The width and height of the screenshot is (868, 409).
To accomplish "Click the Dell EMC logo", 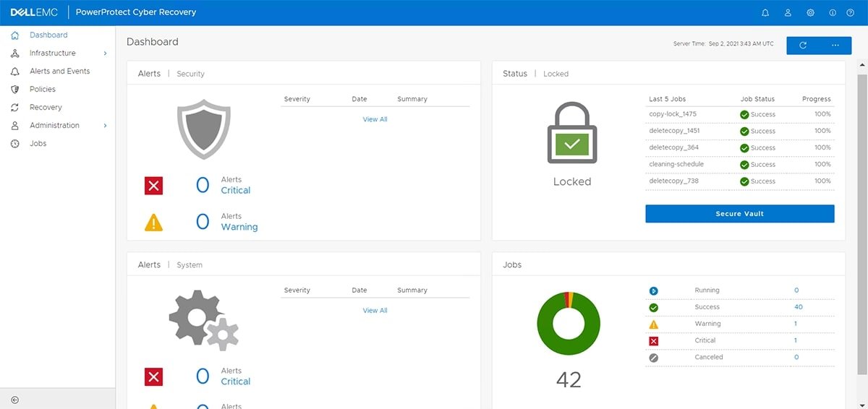I will (x=33, y=12).
